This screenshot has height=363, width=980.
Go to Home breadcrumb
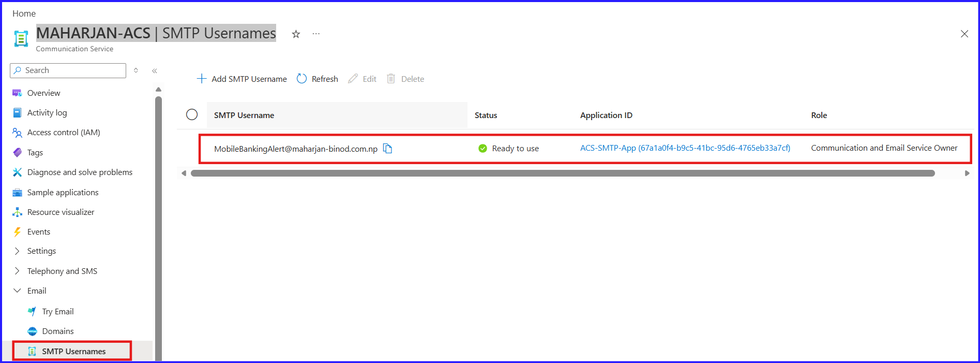(24, 13)
